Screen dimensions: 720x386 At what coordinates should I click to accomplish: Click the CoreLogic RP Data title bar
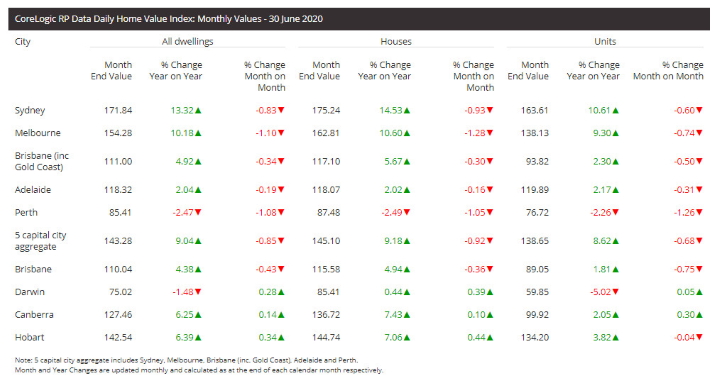(359, 19)
